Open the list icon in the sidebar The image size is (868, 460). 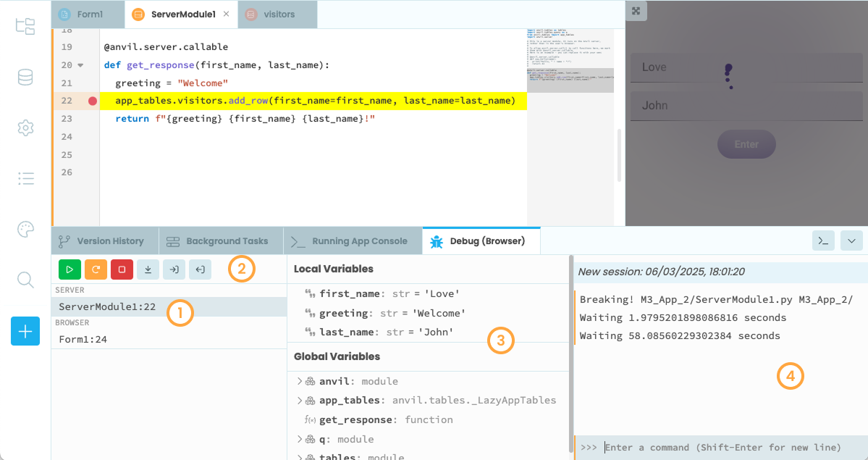(x=25, y=178)
